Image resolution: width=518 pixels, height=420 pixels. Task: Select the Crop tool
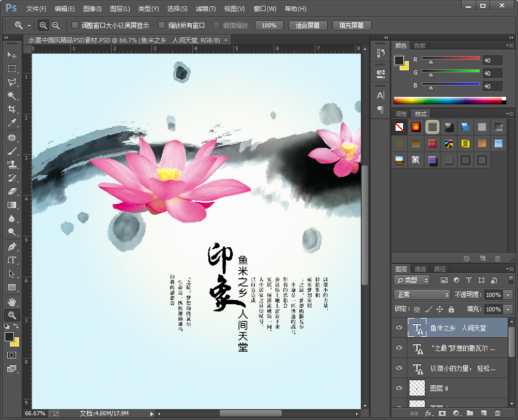[x=11, y=109]
